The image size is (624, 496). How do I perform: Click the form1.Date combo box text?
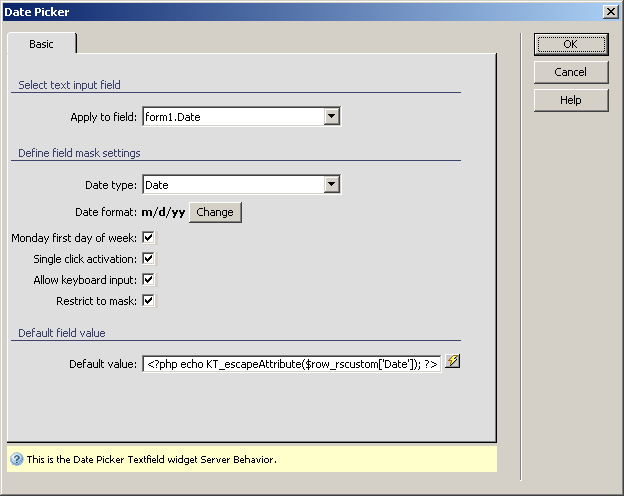[232, 117]
